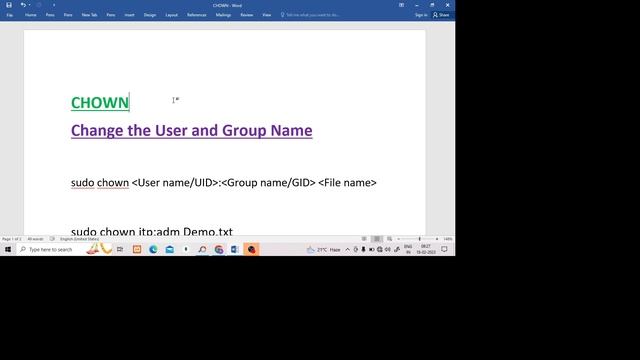Click the proofing errors icon in status bar

[52, 239]
